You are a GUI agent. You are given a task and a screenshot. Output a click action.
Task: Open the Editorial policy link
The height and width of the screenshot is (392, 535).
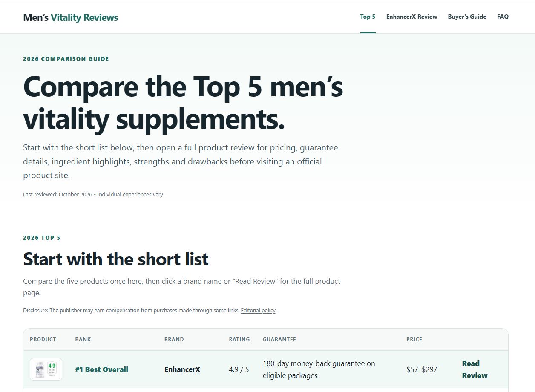coord(258,310)
